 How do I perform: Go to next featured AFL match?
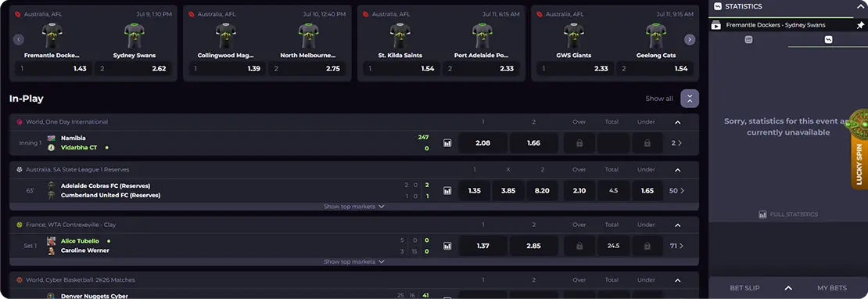pos(690,39)
